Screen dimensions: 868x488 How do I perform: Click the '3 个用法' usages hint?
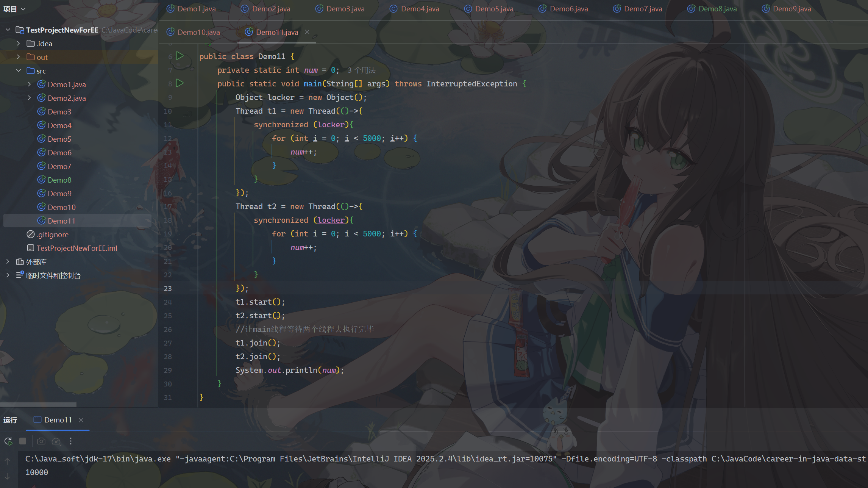361,70
